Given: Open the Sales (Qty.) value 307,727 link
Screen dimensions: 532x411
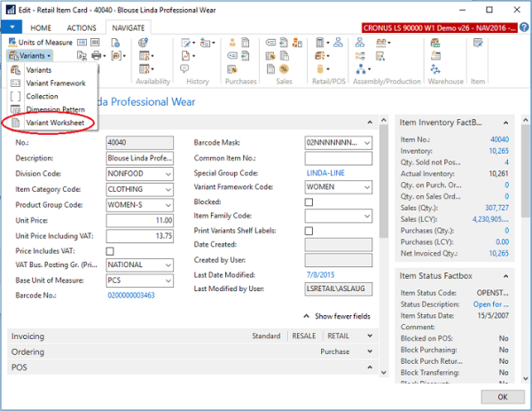Looking at the screenshot, I should [497, 208].
